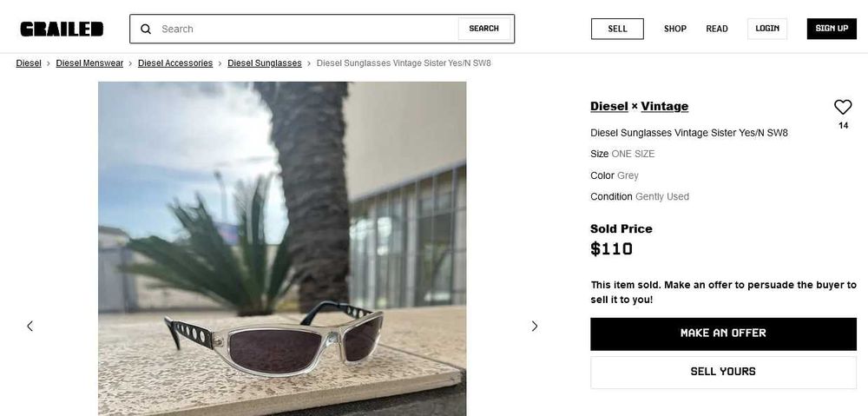Open the Vintage designer link
The height and width of the screenshot is (416, 868).
(x=665, y=106)
